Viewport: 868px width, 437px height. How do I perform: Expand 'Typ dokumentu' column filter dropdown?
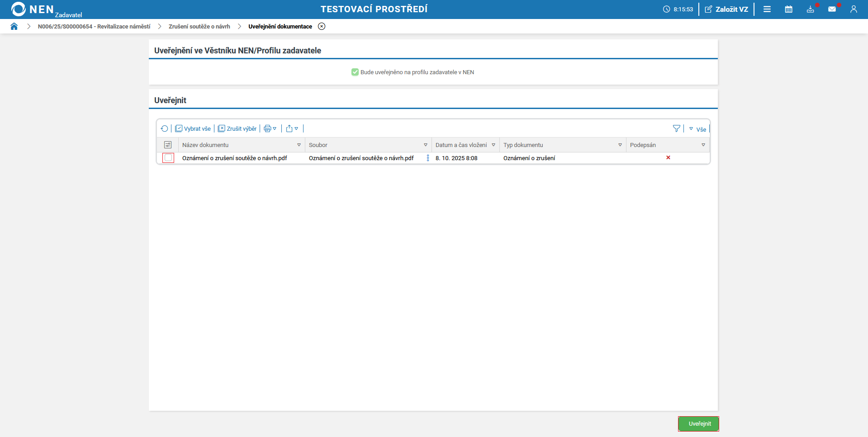coord(620,145)
